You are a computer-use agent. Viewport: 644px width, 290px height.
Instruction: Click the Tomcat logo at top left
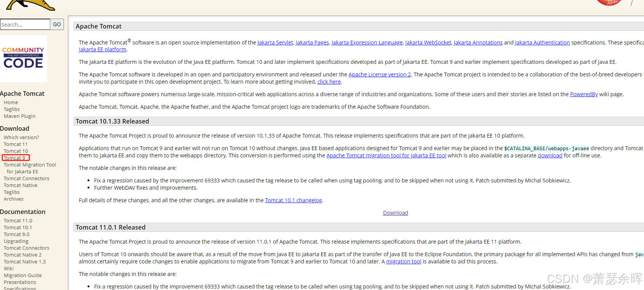(x=31, y=5)
